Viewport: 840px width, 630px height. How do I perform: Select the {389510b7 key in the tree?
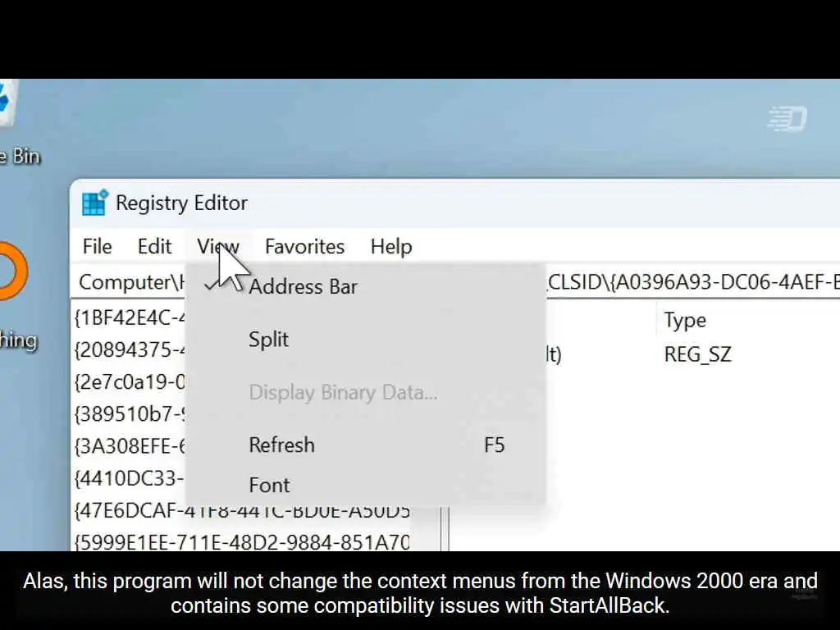pyautogui.click(x=130, y=414)
